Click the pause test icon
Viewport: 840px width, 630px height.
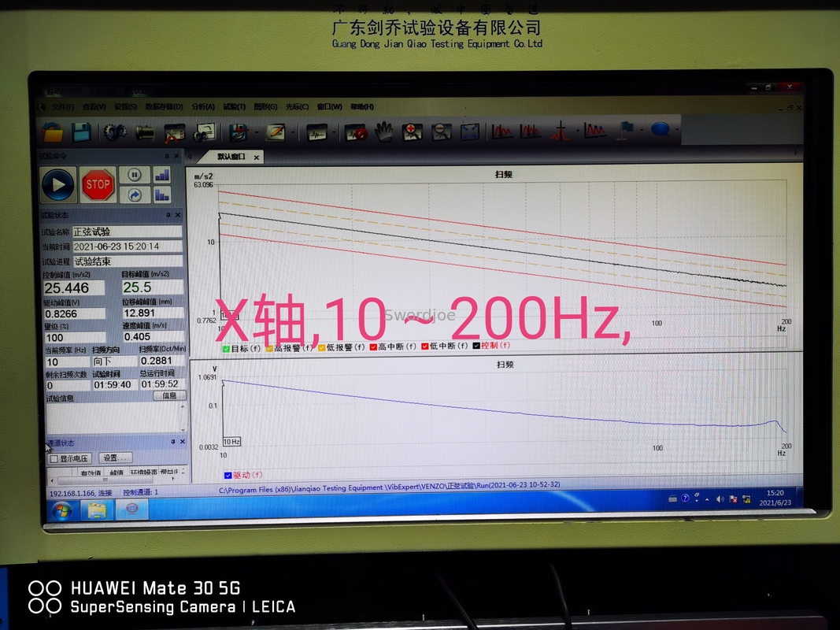(x=135, y=175)
